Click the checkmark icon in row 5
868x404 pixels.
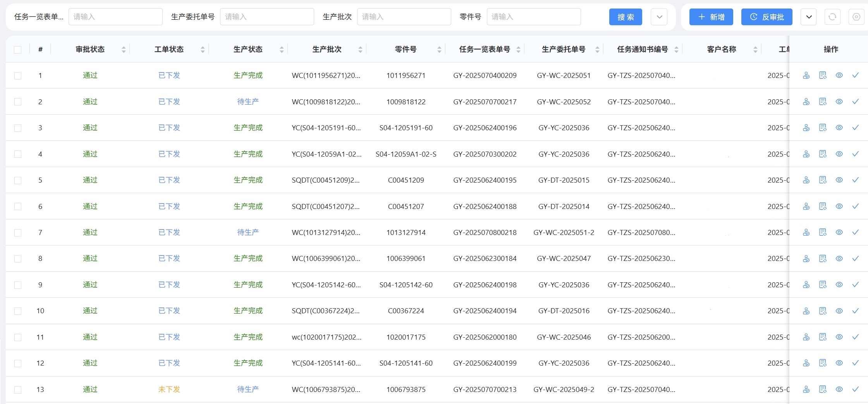[x=856, y=180]
